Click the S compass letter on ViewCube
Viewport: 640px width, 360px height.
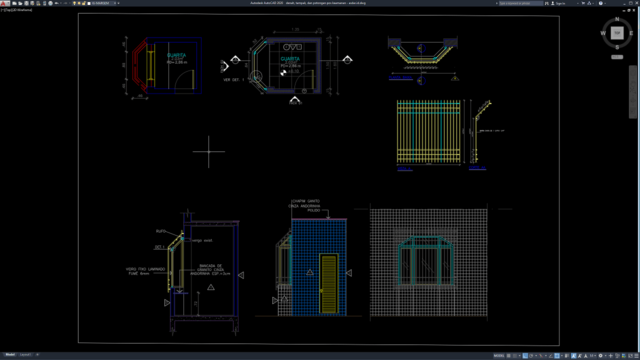[x=617, y=47]
